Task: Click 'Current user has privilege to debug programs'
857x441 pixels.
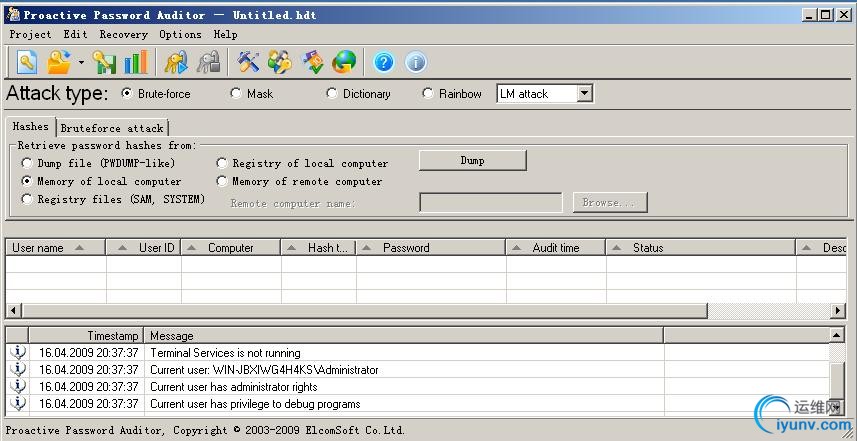Action: 255,404
